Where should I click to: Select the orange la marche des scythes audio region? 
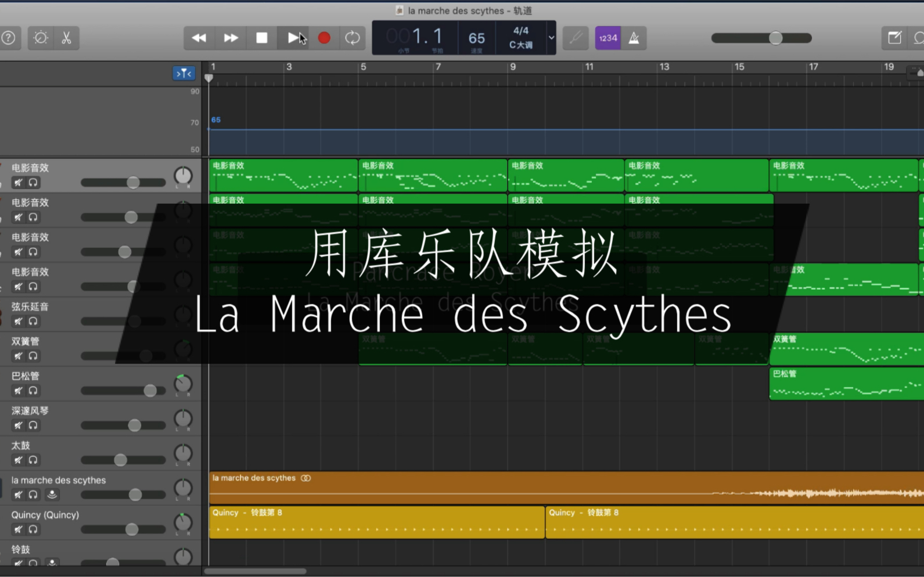click(566, 488)
